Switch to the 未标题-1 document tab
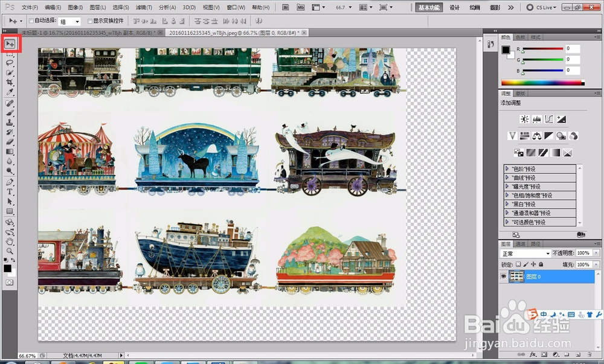 89,33
